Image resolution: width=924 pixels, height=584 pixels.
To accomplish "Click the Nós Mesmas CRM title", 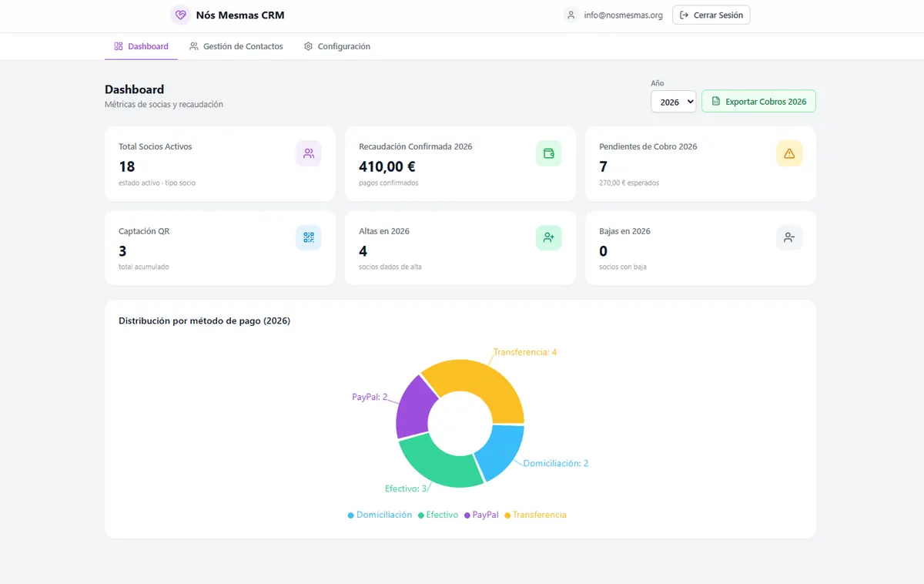I will pyautogui.click(x=240, y=15).
